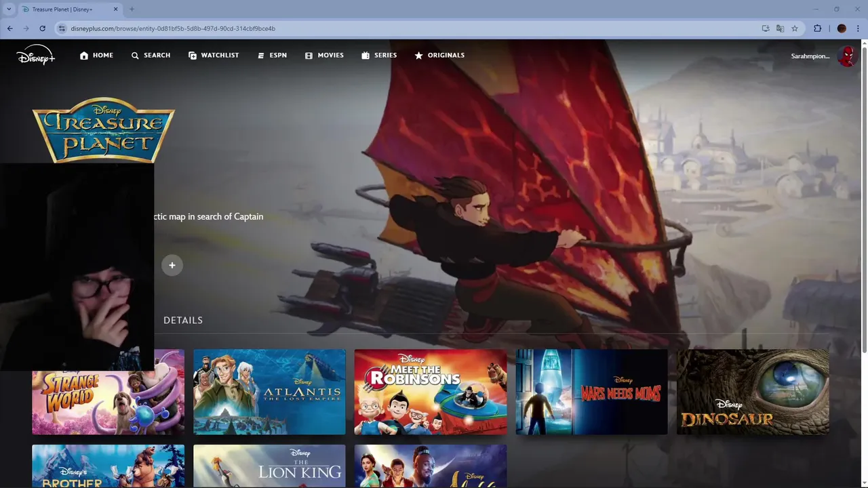The width and height of the screenshot is (868, 488).
Task: Switch to the Details tab
Action: pyautogui.click(x=183, y=320)
